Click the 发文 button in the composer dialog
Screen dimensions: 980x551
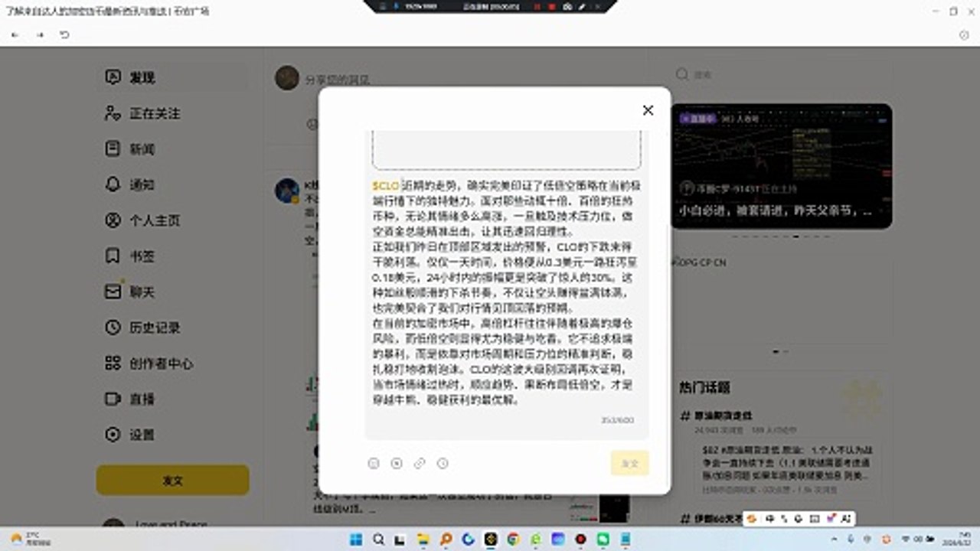pyautogui.click(x=629, y=463)
